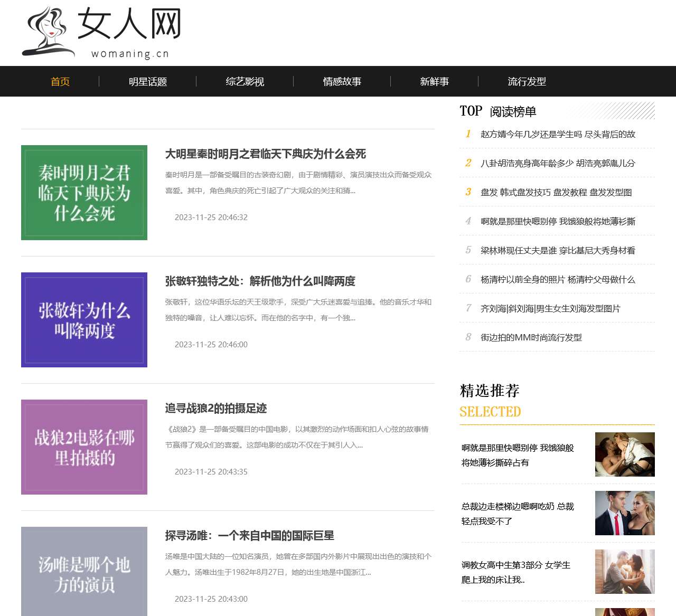Open the 综艺影视 nav menu
The image size is (676, 616).
point(245,81)
